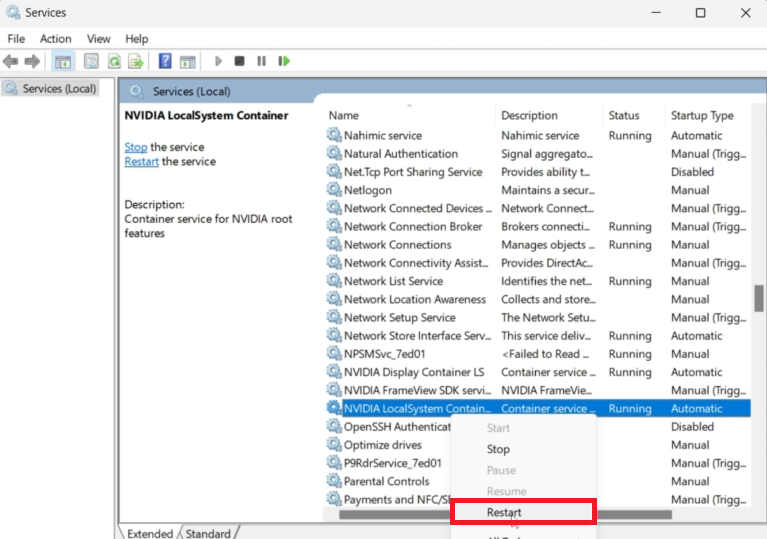
Task: Click the Stop Service square icon
Action: pyautogui.click(x=240, y=61)
